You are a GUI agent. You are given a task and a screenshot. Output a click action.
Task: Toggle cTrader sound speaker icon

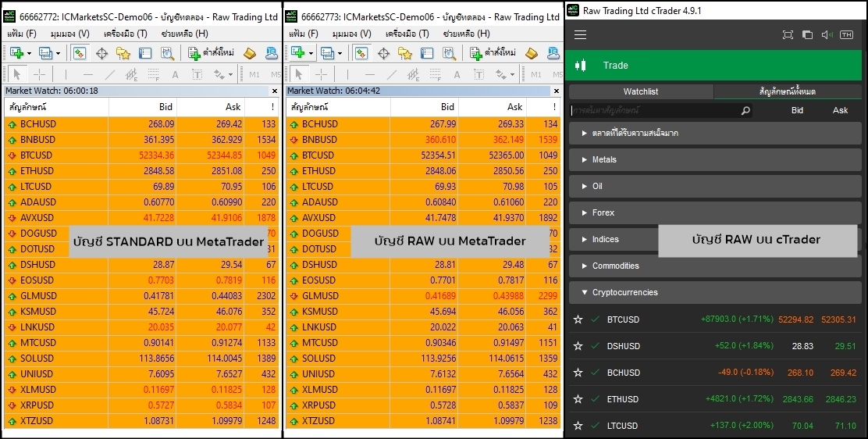827,35
